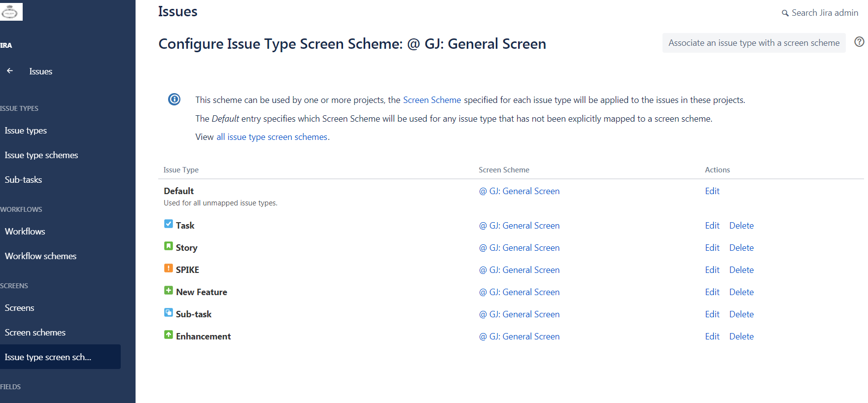Open Screen schemes sidebar item
The image size is (868, 403).
(35, 333)
